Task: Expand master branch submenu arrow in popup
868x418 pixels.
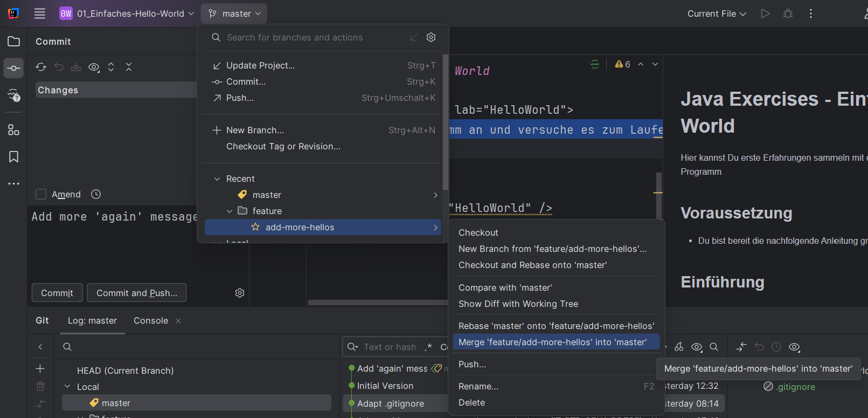Action: point(435,195)
